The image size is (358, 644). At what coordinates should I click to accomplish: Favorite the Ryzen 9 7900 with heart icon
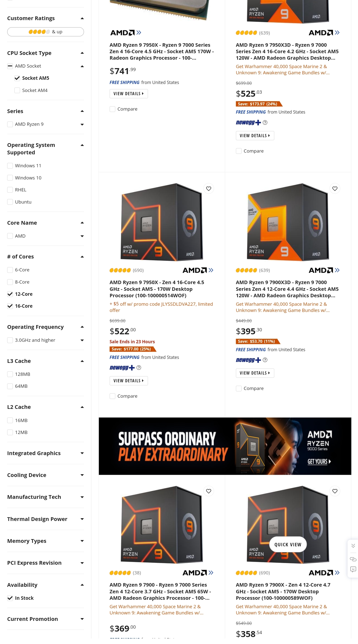click(209, 491)
